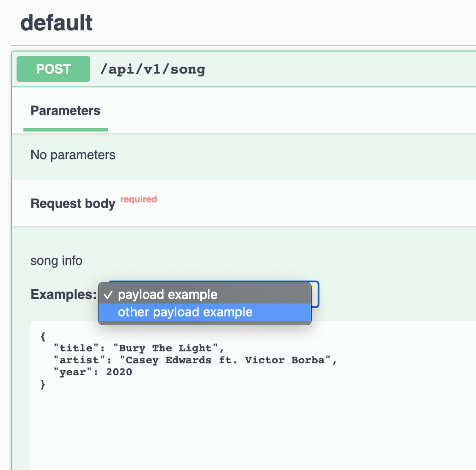Click the checkmark beside 'payload example'
Viewport: 476px width, 470px height.
108,295
